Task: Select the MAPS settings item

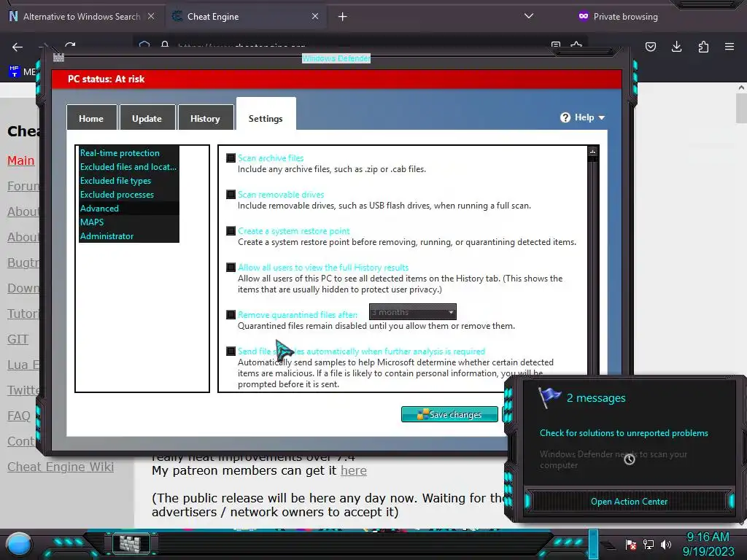Action: coord(129,222)
